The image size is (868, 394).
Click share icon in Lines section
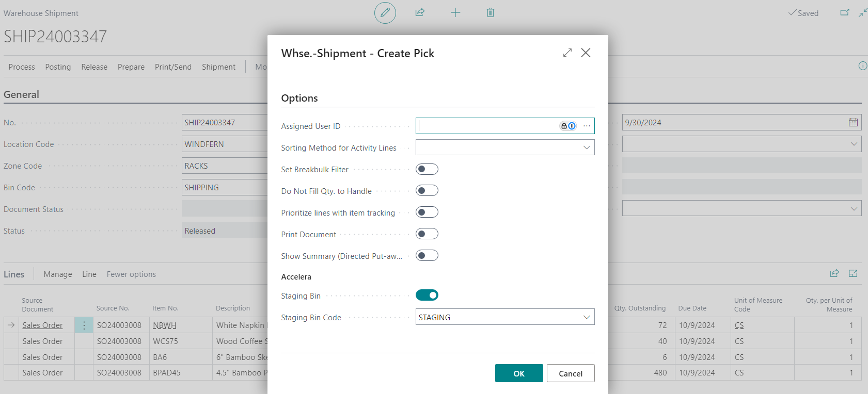pos(834,273)
